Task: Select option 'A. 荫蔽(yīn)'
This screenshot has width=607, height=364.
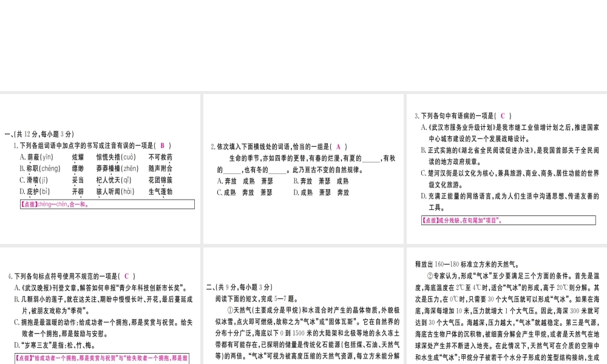Action: (36, 157)
